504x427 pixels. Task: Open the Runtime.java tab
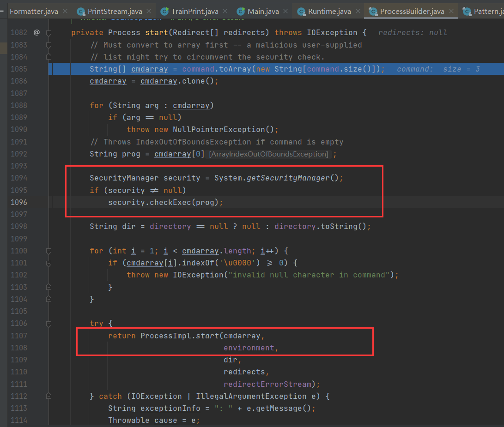329,12
